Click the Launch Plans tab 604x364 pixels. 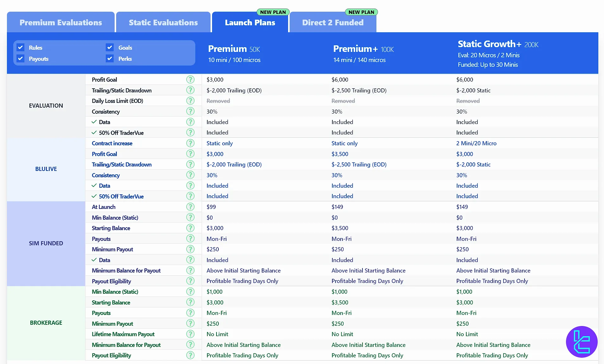250,22
